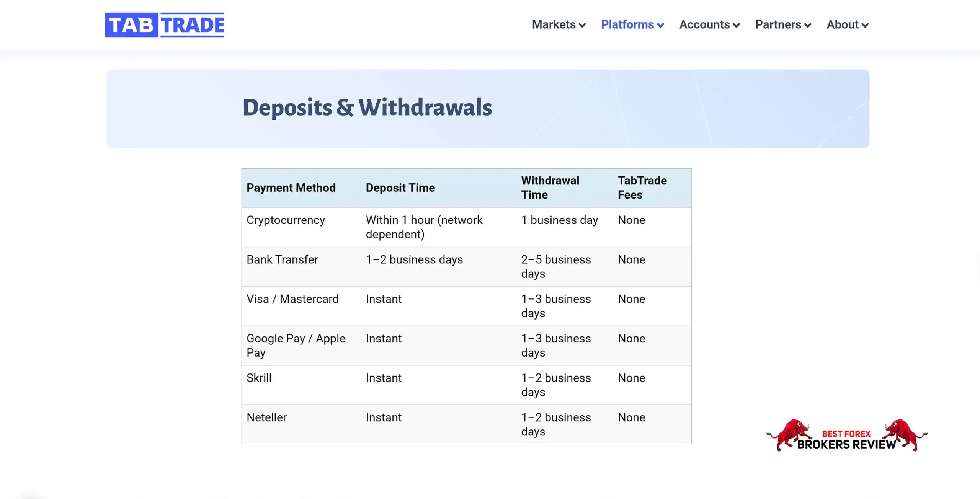Expand the Accounts menu
Image resolution: width=980 pixels, height=499 pixels.
click(x=710, y=24)
